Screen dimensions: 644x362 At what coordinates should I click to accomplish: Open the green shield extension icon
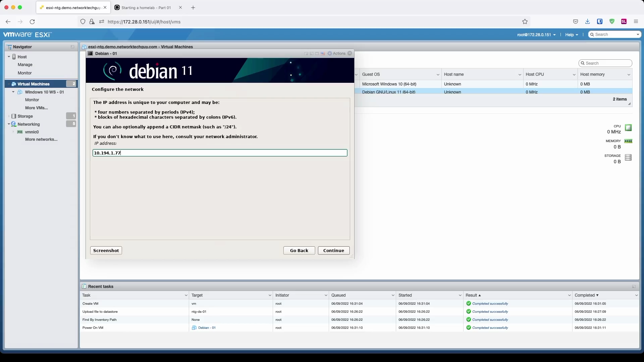point(612,22)
